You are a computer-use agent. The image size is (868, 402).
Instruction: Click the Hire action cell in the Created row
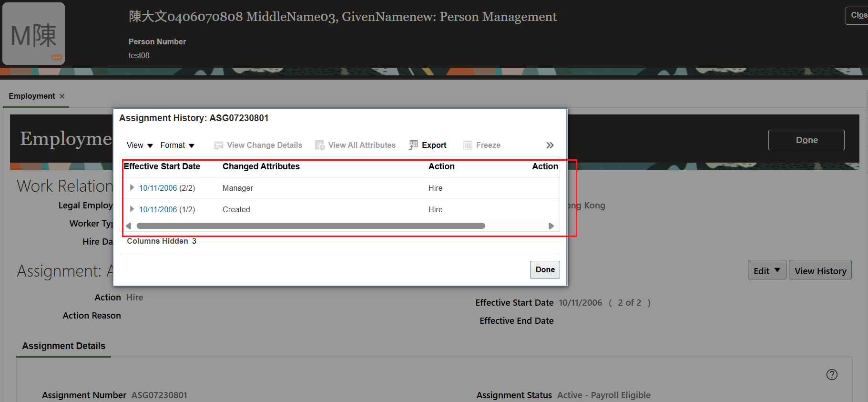point(436,210)
